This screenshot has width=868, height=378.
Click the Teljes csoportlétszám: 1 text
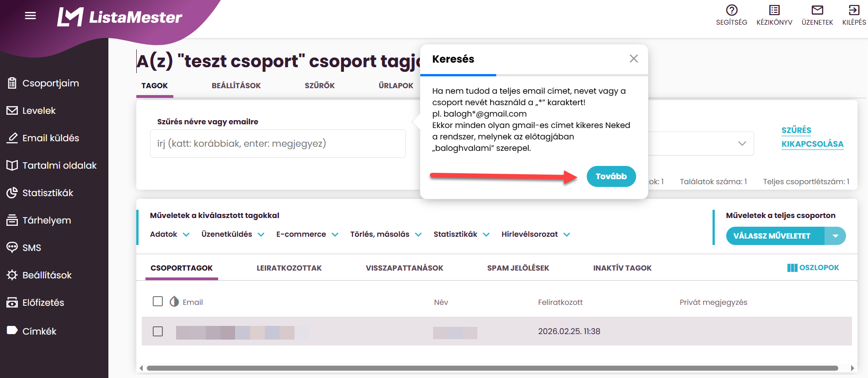point(806,181)
